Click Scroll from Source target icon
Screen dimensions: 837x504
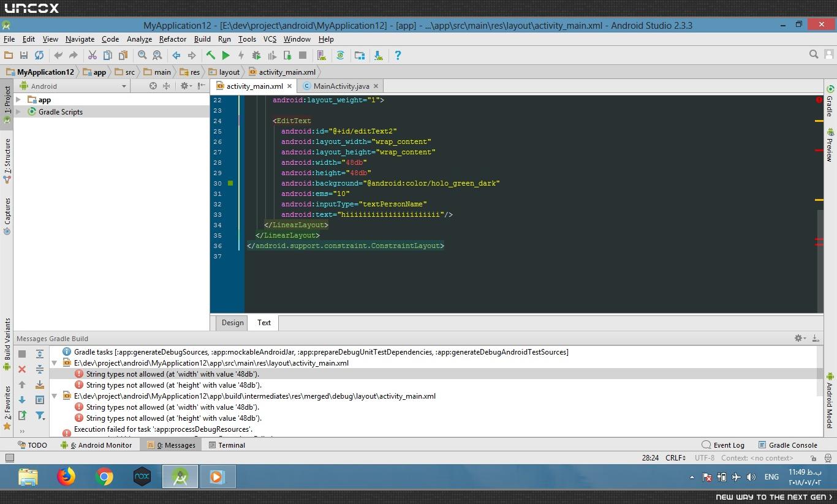(x=153, y=86)
